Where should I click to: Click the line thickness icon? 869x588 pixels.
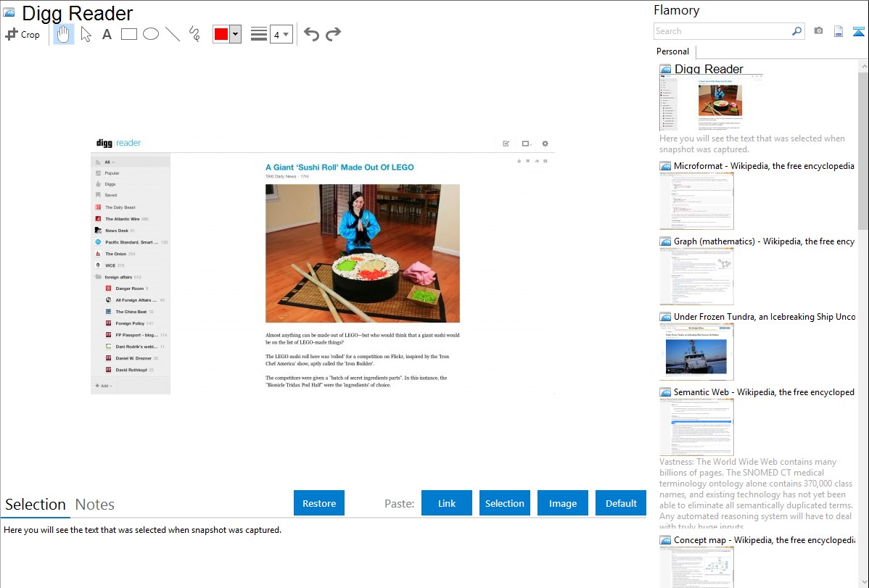[x=258, y=34]
